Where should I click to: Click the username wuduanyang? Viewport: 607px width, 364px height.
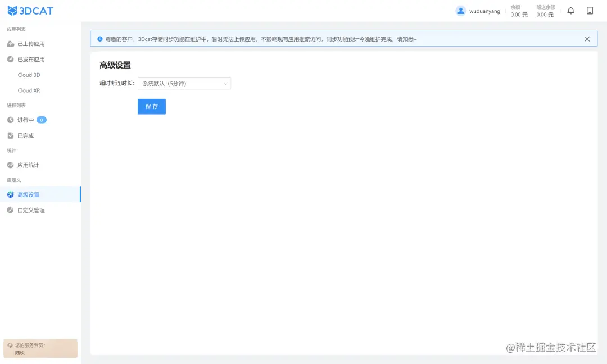(x=484, y=11)
